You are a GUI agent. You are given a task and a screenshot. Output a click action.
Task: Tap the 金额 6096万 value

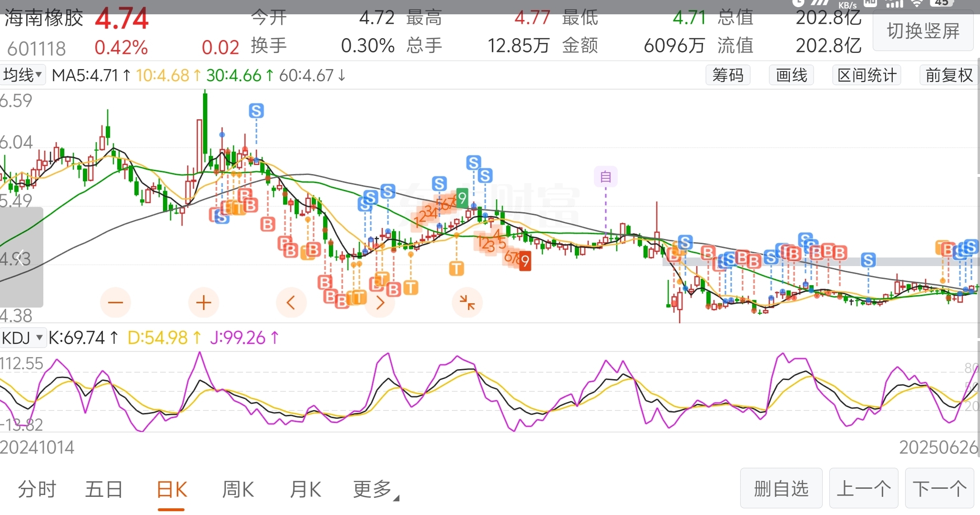(x=674, y=46)
